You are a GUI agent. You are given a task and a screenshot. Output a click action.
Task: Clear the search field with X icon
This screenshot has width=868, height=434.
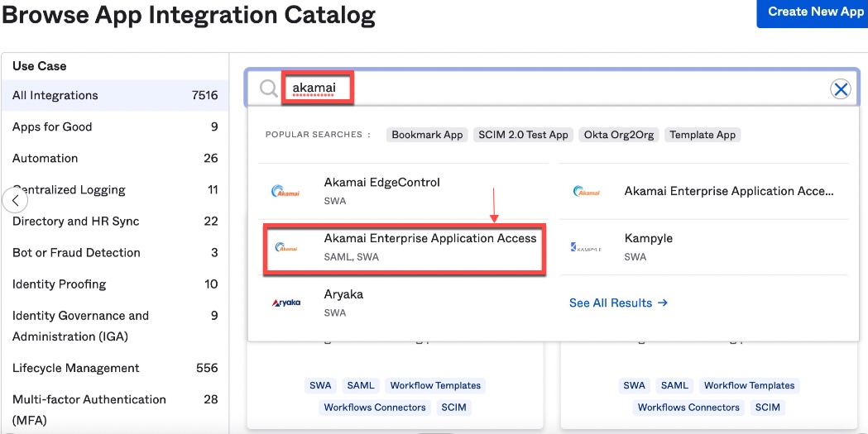840,89
